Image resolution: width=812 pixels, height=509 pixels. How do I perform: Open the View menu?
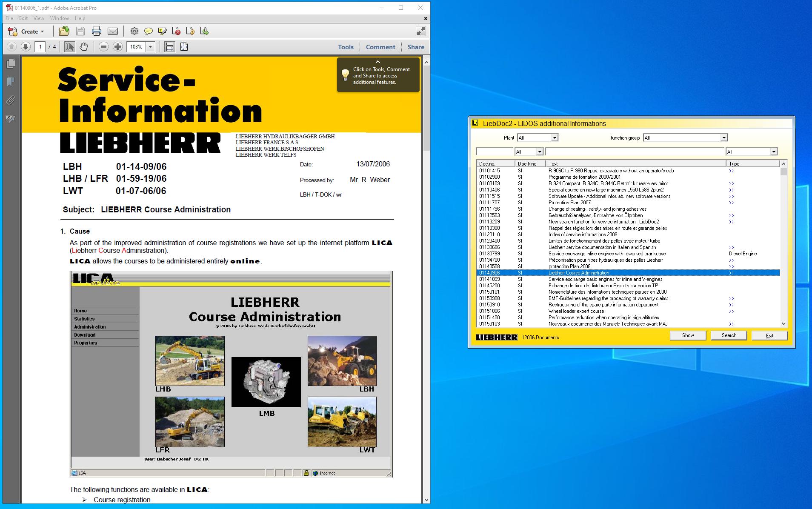click(39, 18)
